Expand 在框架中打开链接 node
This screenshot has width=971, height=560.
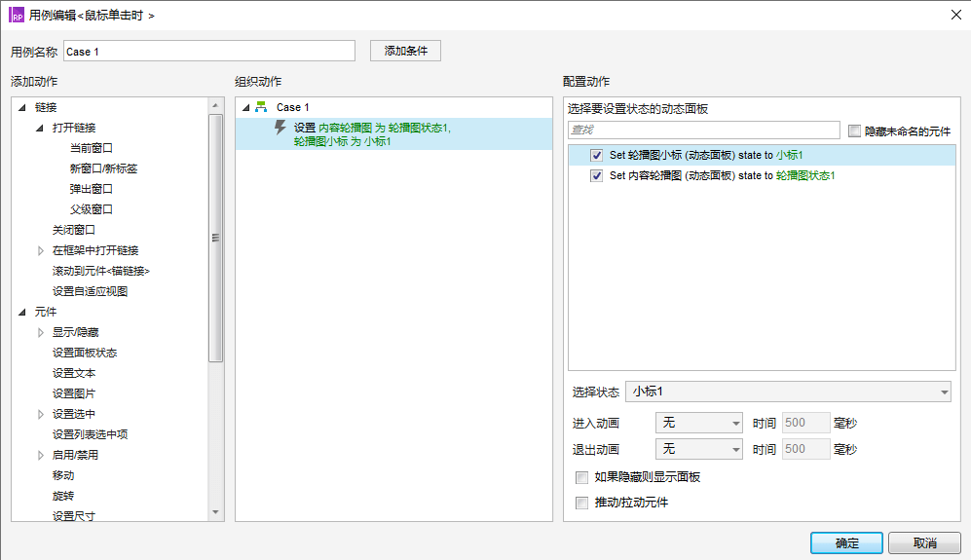[x=40, y=250]
